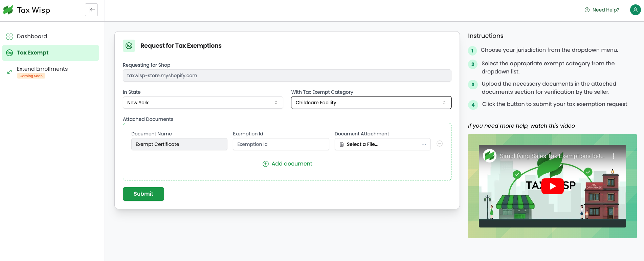
Task: Click the Coming Soon badge
Action: pyautogui.click(x=31, y=76)
